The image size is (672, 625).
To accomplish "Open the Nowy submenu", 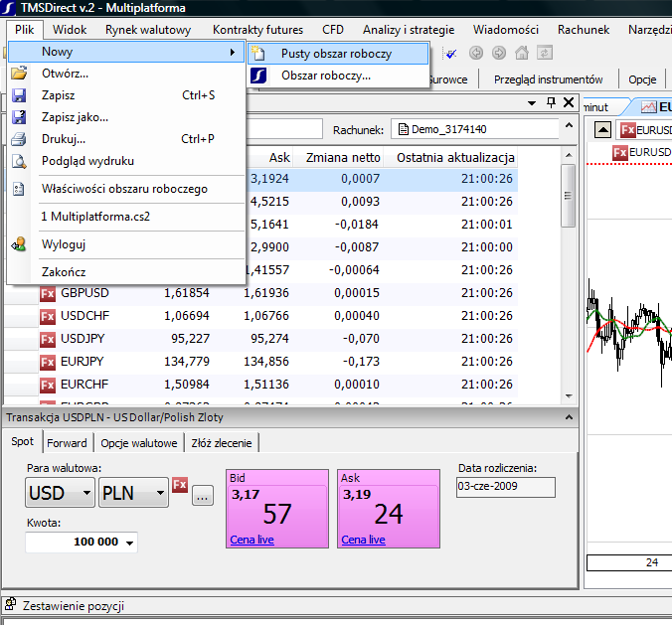I will [x=126, y=52].
